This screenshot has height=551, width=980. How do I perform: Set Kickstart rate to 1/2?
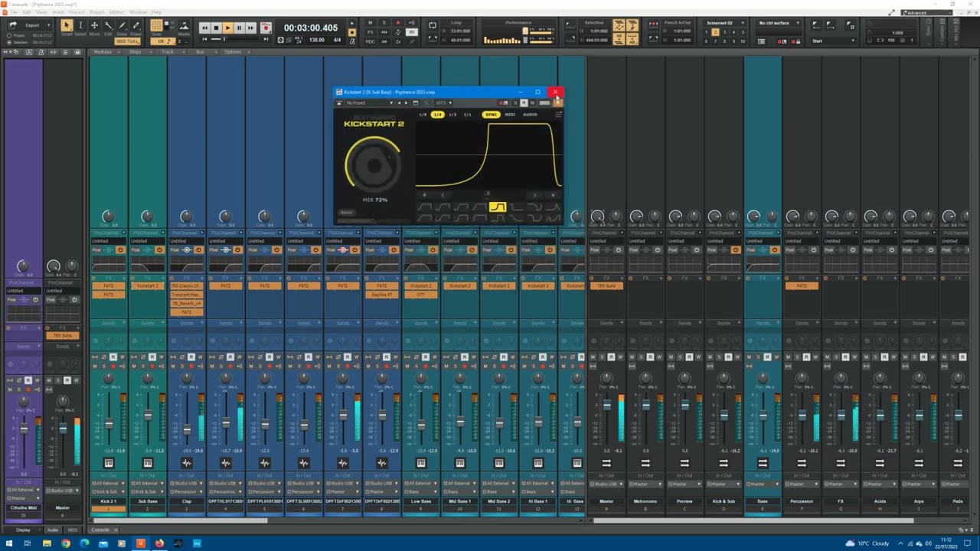pyautogui.click(x=452, y=115)
